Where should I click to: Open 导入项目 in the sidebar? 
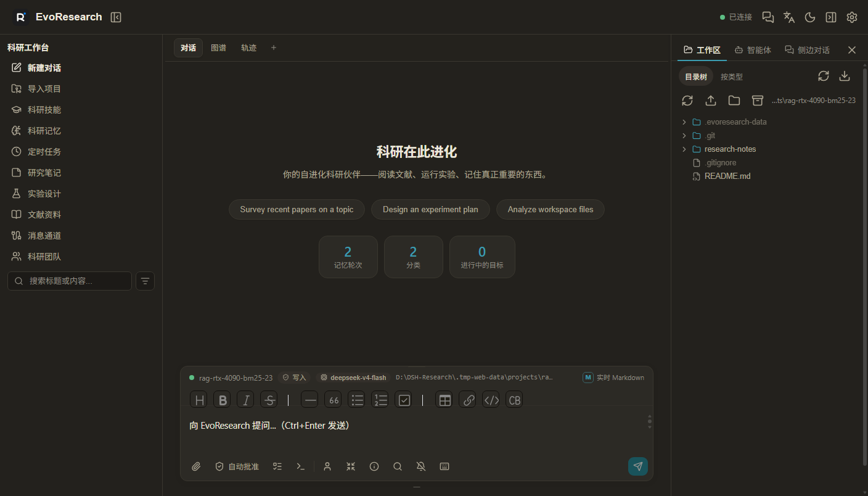point(81,89)
